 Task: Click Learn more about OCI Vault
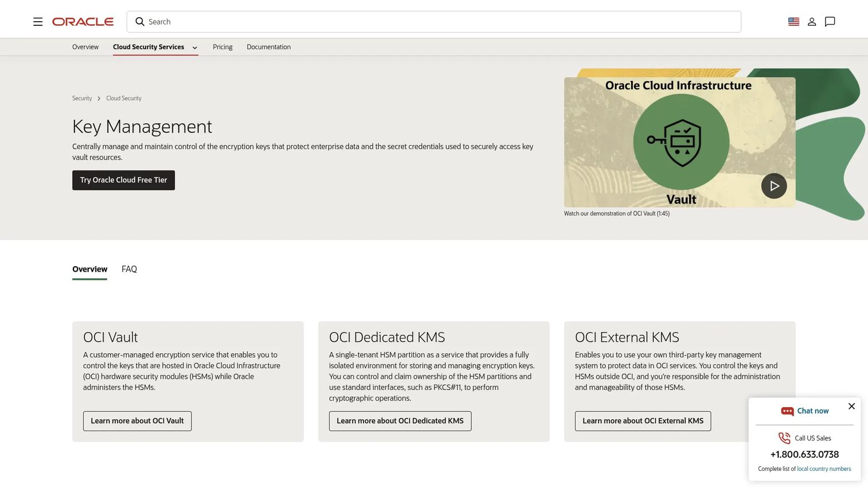[x=137, y=421]
